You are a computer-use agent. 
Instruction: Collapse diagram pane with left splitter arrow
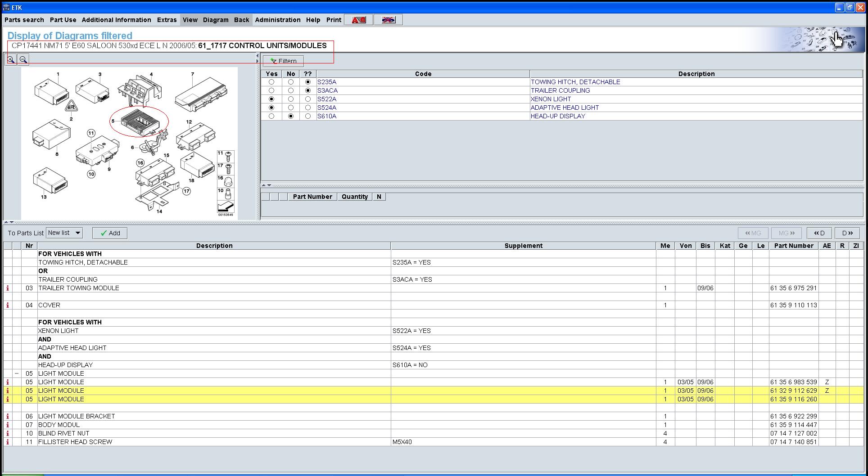click(x=258, y=56)
